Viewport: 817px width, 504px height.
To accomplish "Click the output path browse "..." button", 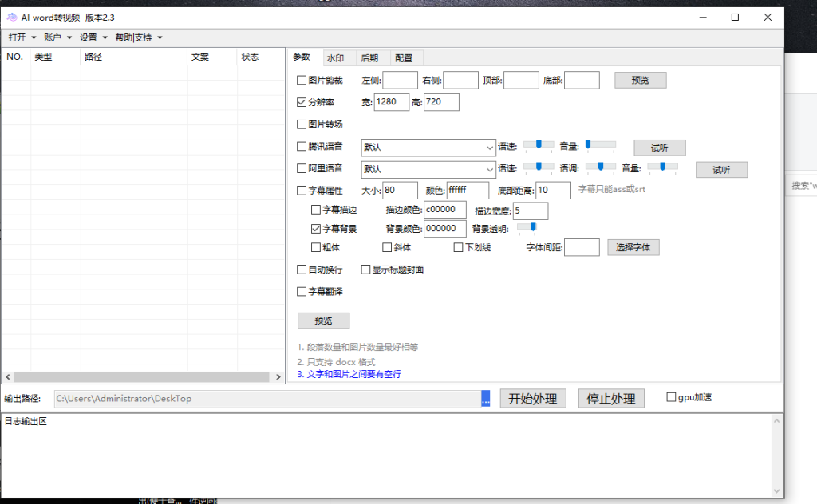I will pos(485,399).
